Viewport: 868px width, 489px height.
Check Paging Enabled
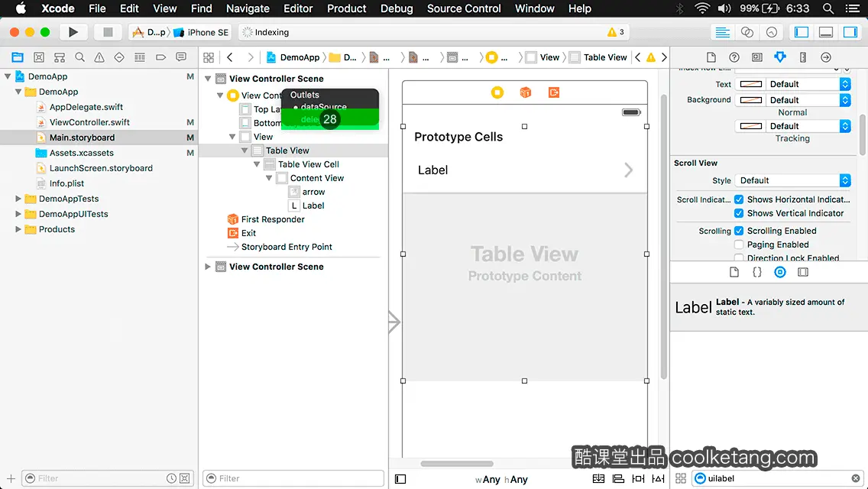click(x=739, y=244)
